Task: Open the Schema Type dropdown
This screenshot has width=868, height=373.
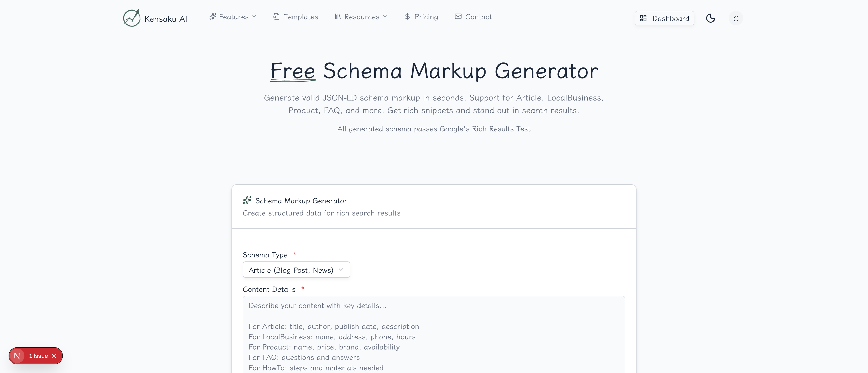Action: point(296,270)
